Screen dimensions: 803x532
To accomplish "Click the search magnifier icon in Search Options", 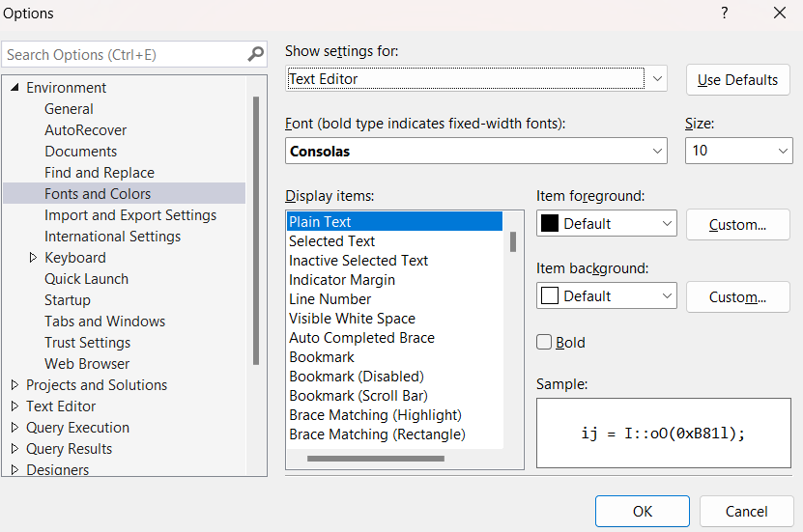I will 256,55.
